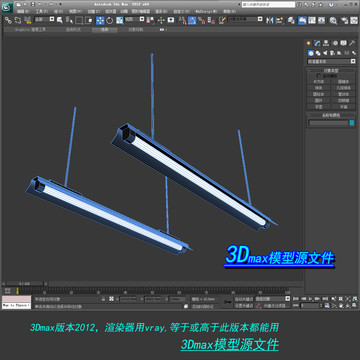Open the 编辑(E) menu
The height and width of the screenshot is (360, 360).
click(x=23, y=11)
